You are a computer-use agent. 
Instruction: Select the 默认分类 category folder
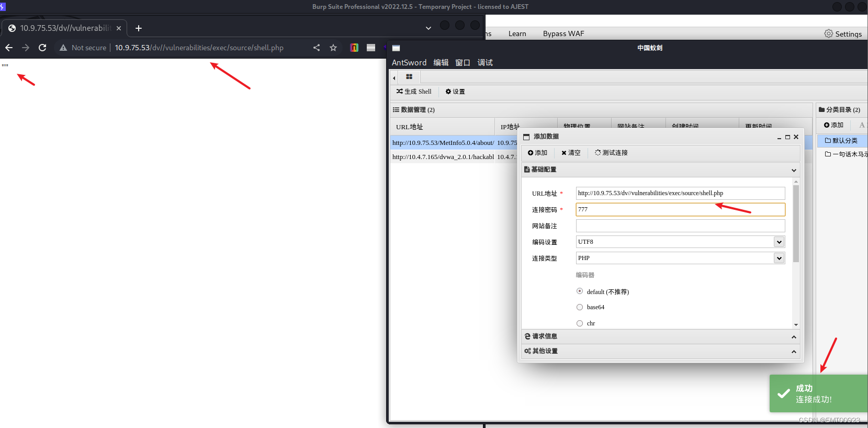(x=842, y=141)
